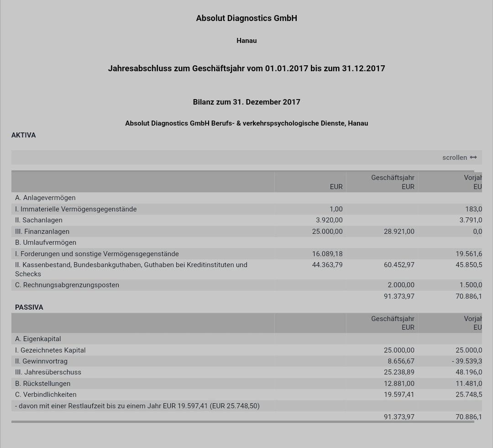Click the Aktiva total 91.373,97
Screen dimensions: 493x448
[399, 296]
